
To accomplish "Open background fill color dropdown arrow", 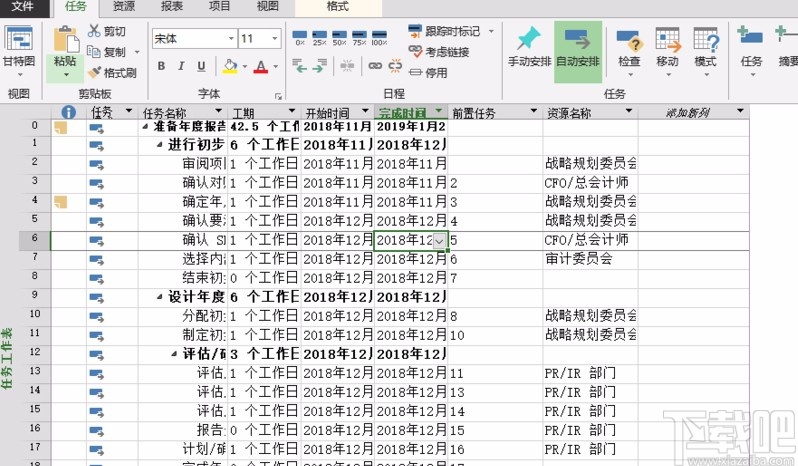I will (x=245, y=67).
